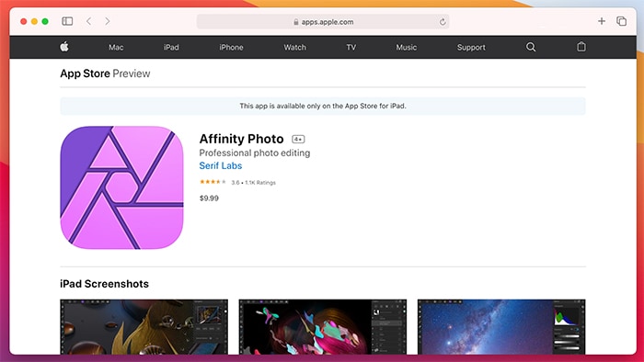Click the yellow minimize window button
Screen dimensions: 644x362
[35, 21]
